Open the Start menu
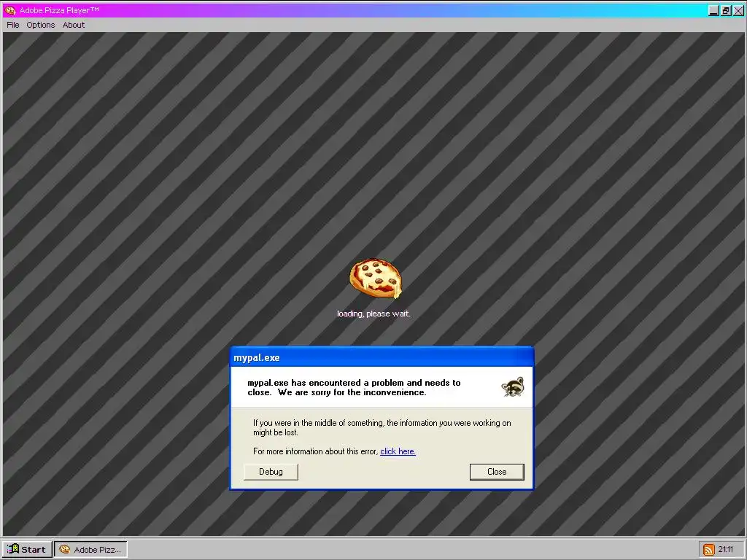Image resolution: width=747 pixels, height=560 pixels. (27, 550)
